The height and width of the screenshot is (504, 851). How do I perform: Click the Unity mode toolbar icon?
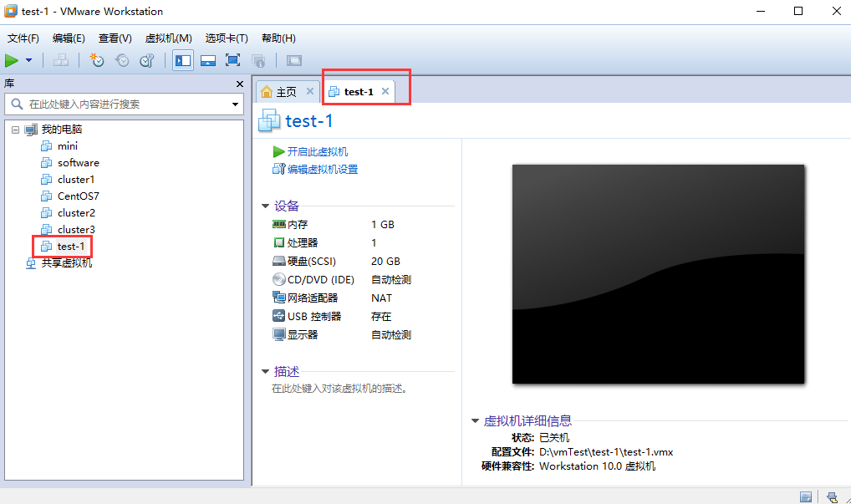point(258,61)
